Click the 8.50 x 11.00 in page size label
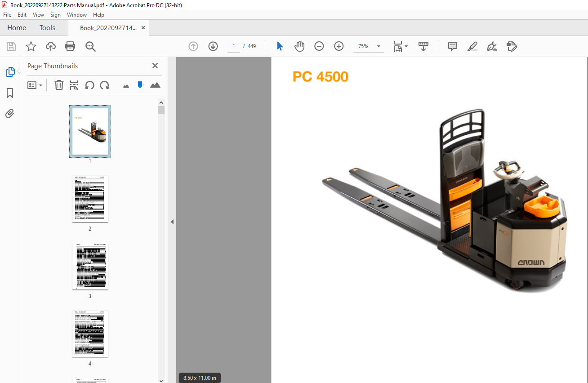 click(x=200, y=378)
